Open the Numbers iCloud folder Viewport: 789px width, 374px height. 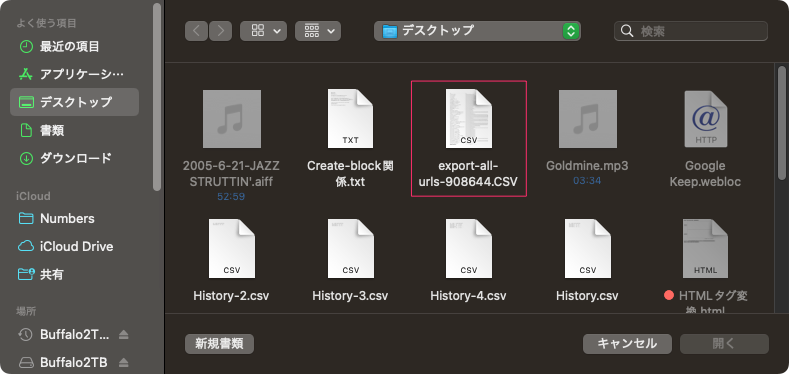tap(74, 218)
